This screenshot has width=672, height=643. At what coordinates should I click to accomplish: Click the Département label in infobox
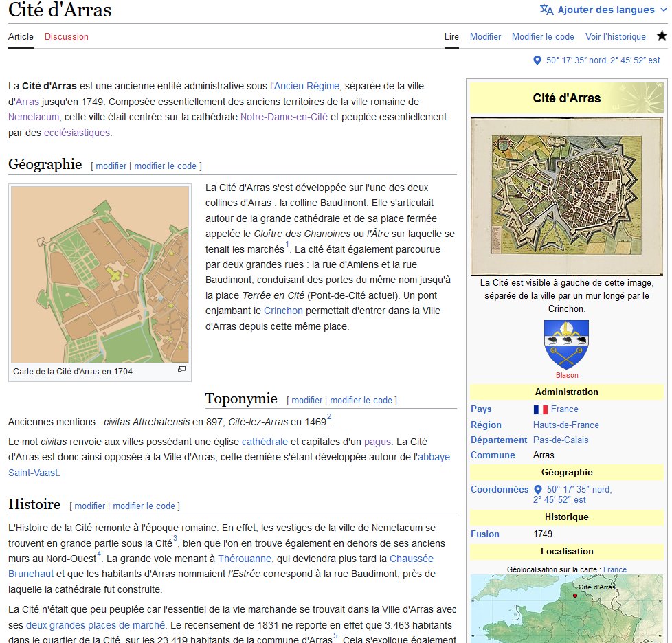pyautogui.click(x=499, y=440)
